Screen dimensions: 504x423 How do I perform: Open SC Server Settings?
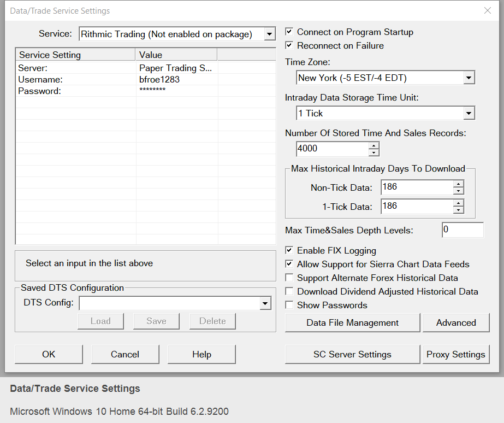click(352, 354)
